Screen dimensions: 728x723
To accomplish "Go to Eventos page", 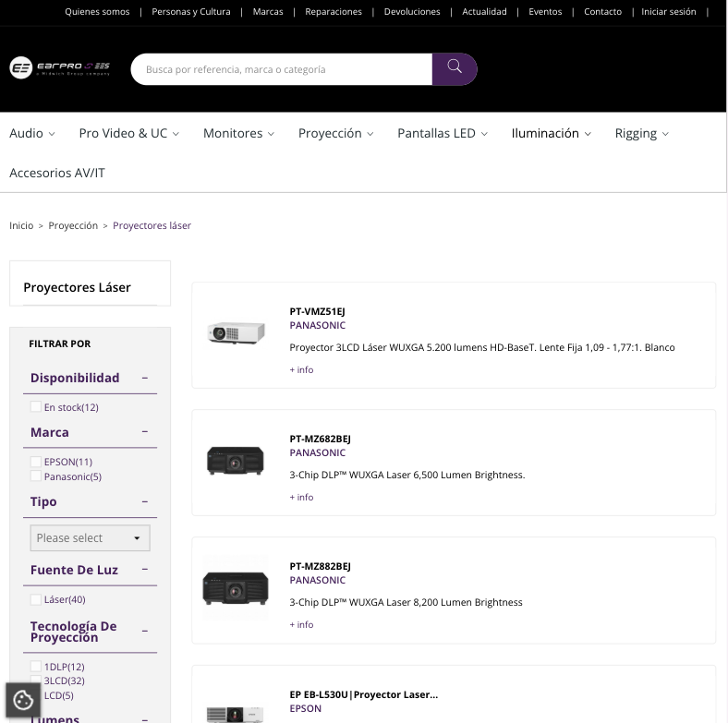I will click(545, 12).
